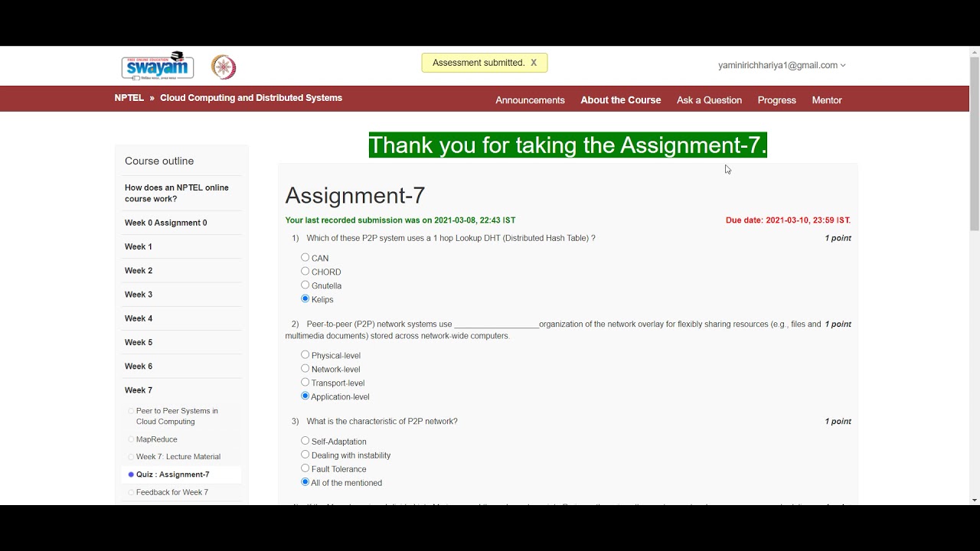Click the scrollbar down arrow

click(974, 500)
